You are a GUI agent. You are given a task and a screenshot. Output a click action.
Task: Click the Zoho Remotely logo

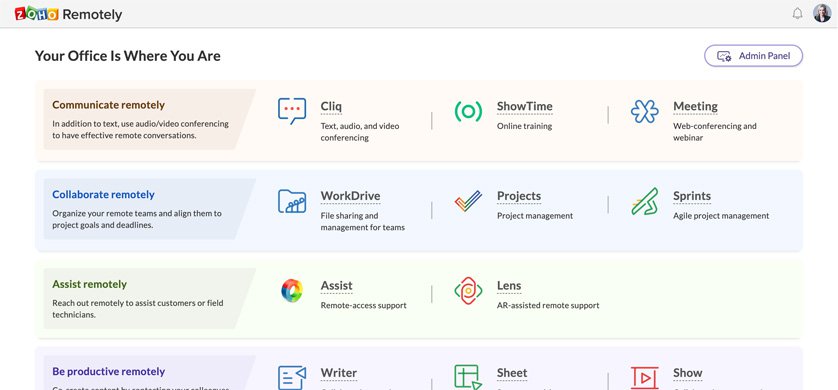coord(68,14)
